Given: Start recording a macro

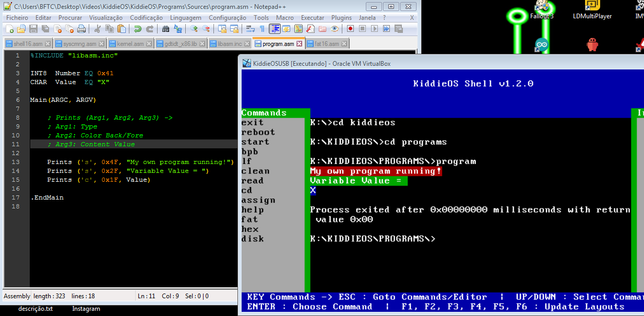Looking at the screenshot, I should pos(350,29).
